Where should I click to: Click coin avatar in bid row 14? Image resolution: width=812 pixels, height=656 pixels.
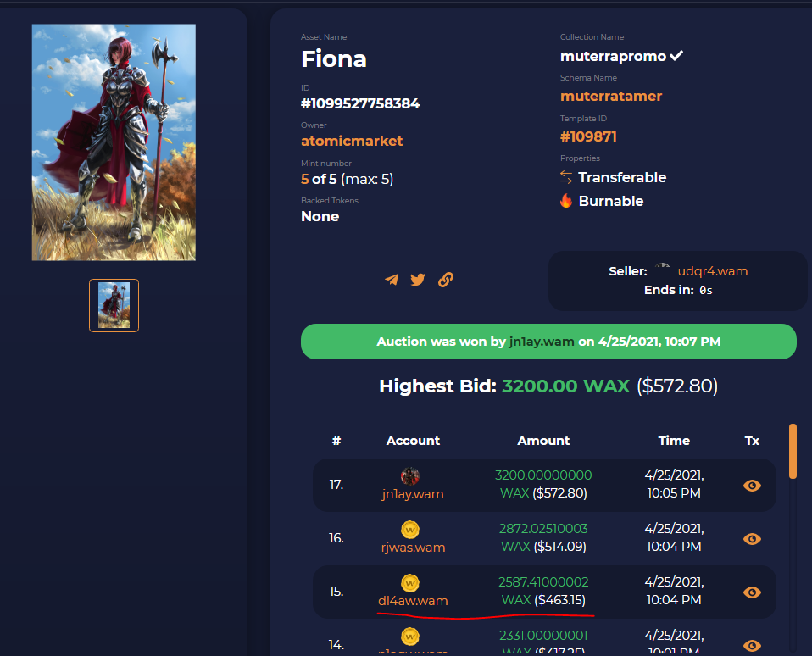click(410, 637)
